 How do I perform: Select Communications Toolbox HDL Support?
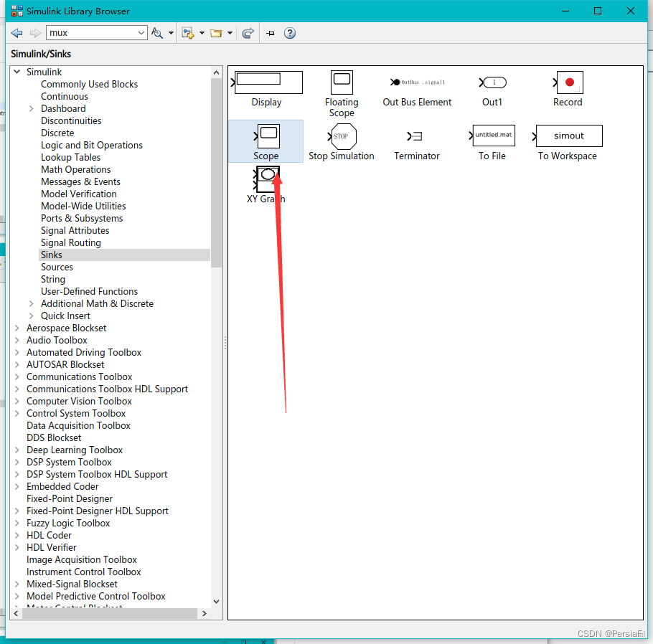[x=107, y=389]
